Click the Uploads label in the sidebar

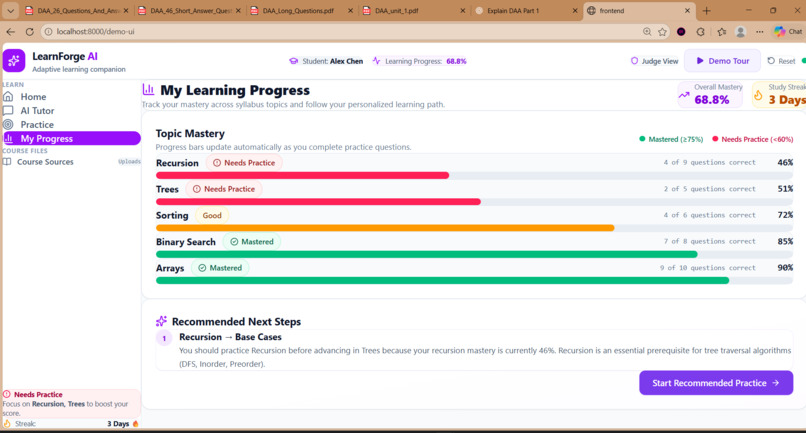click(129, 161)
